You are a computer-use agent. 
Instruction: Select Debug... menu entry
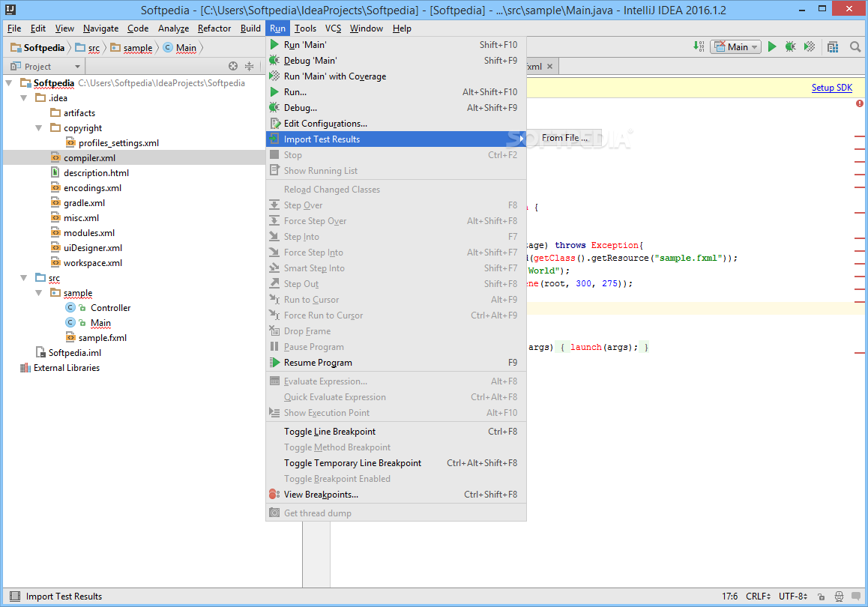[396, 108]
